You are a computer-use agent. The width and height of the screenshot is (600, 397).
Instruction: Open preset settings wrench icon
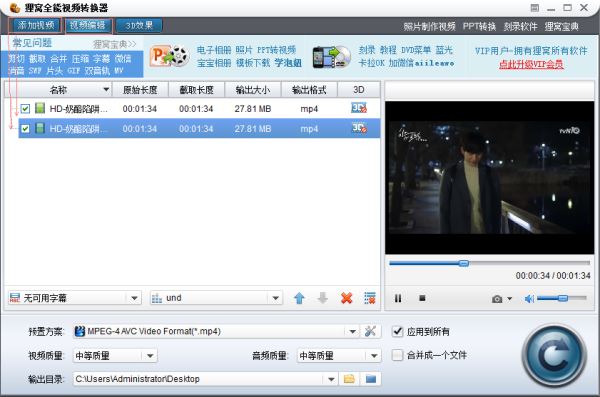370,331
